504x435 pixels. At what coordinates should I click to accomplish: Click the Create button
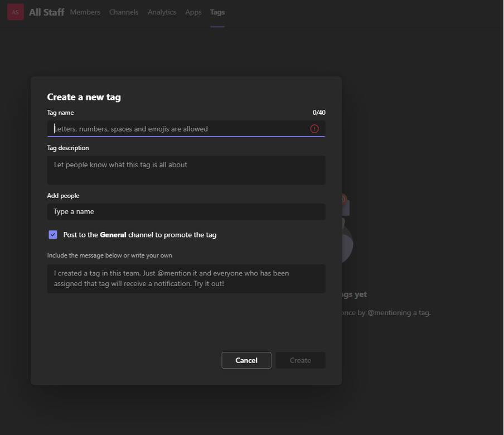[300, 360]
